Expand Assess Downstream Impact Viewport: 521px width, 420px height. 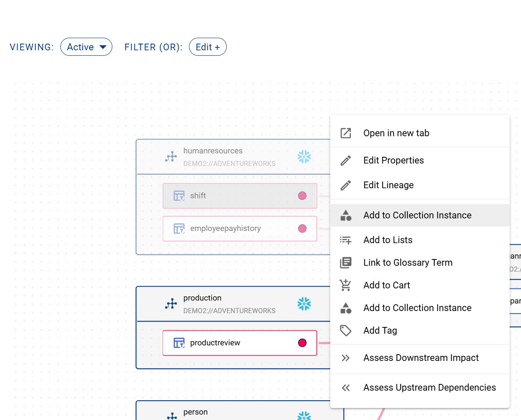420,358
